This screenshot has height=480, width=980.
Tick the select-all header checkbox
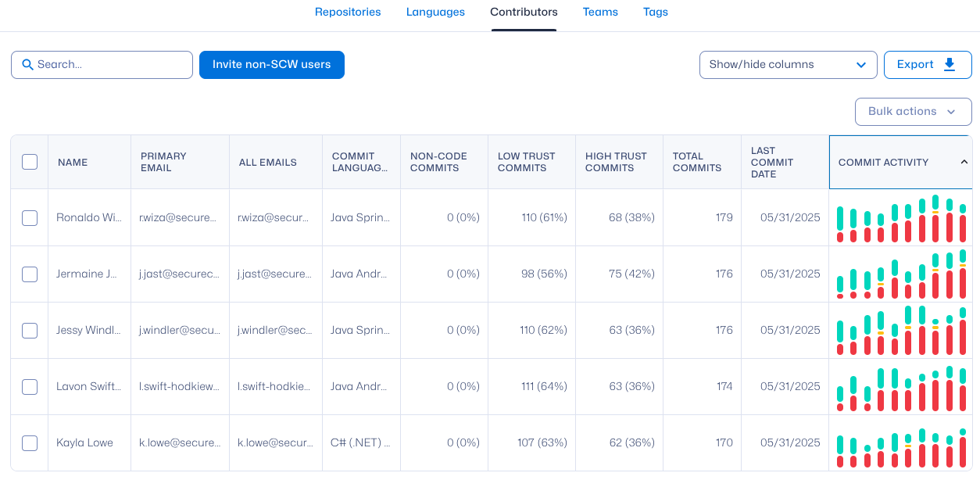point(30,162)
